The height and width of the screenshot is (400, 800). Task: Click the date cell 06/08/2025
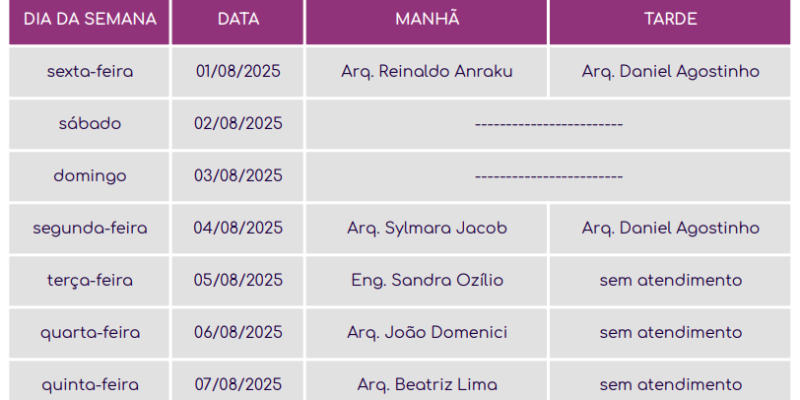238,332
